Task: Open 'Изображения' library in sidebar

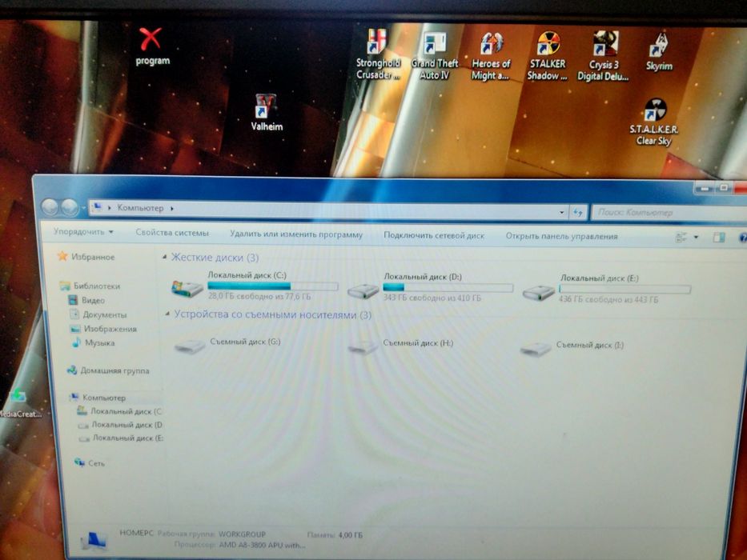Action: (x=110, y=329)
